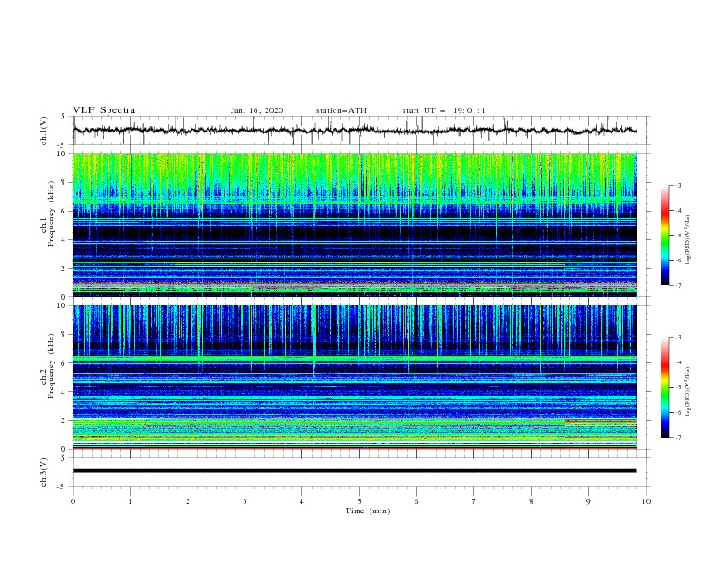728x563 pixels.
Task: Click the ch.3 flat black trace
Action: tap(354, 471)
